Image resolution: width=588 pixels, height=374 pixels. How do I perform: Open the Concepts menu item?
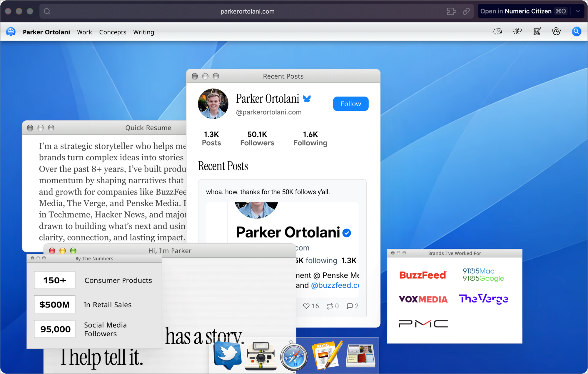(113, 32)
